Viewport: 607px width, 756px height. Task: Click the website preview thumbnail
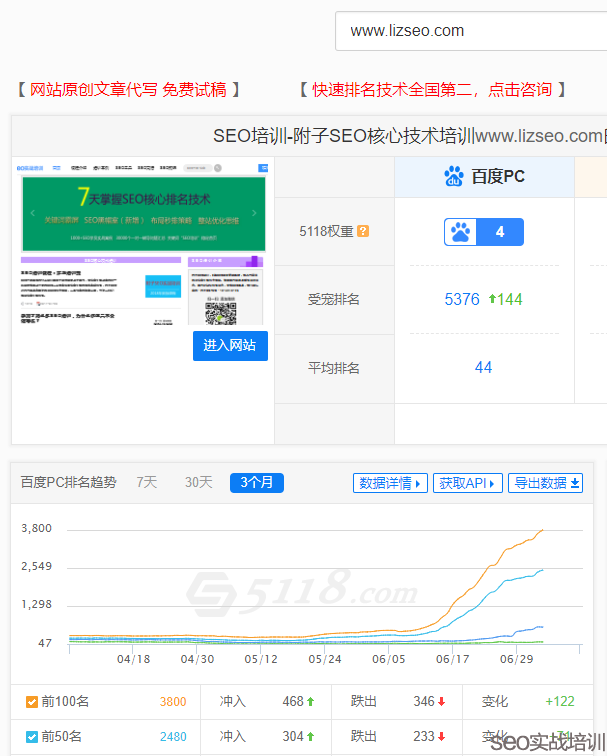(142, 243)
